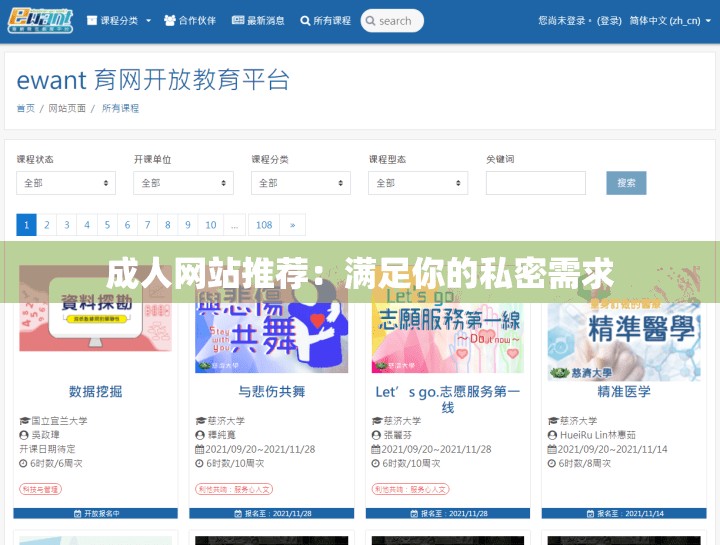Screen dimensions: 720x545
Task: Click 报名至 2021/11/28 bar on 志愿服务第一线
Action: coord(448,513)
